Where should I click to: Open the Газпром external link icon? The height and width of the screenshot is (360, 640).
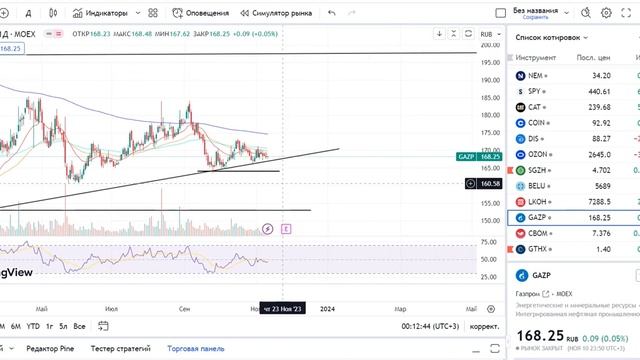[x=546, y=294]
